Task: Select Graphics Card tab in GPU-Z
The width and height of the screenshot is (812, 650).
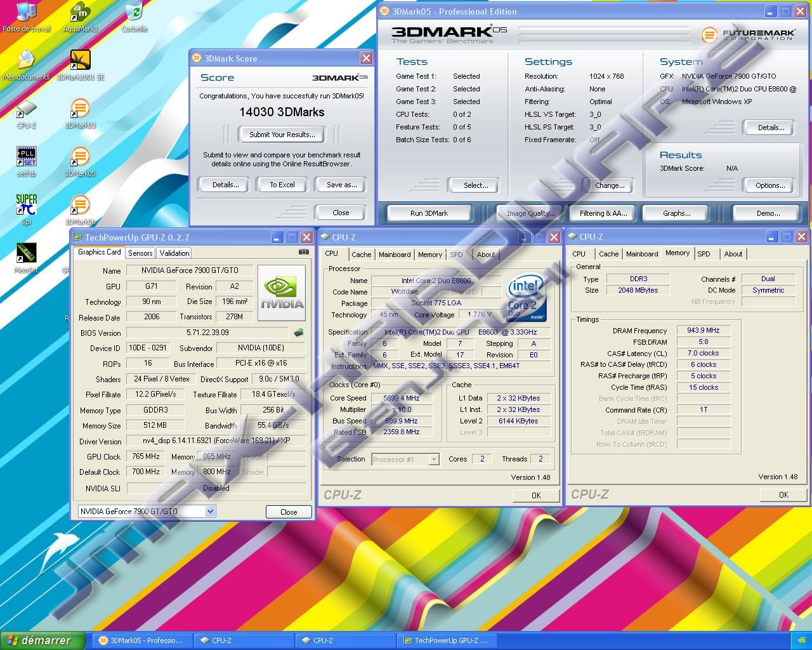Action: 100,252
